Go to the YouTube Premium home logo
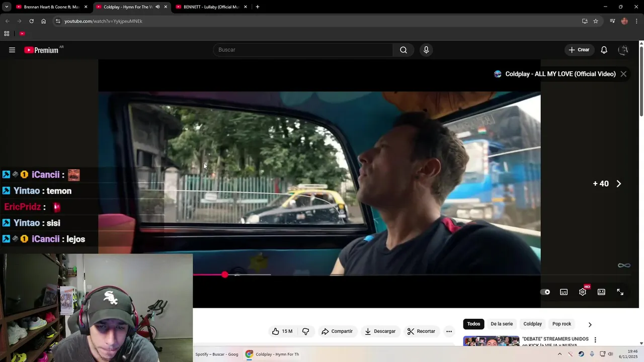 pyautogui.click(x=41, y=50)
